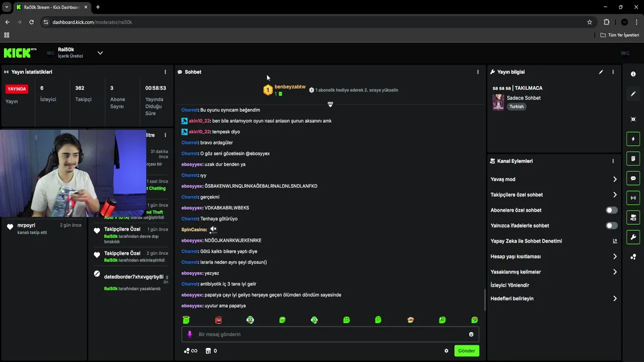Click the browser address bar URL
Screen dimensions: 644x362
tap(92, 22)
